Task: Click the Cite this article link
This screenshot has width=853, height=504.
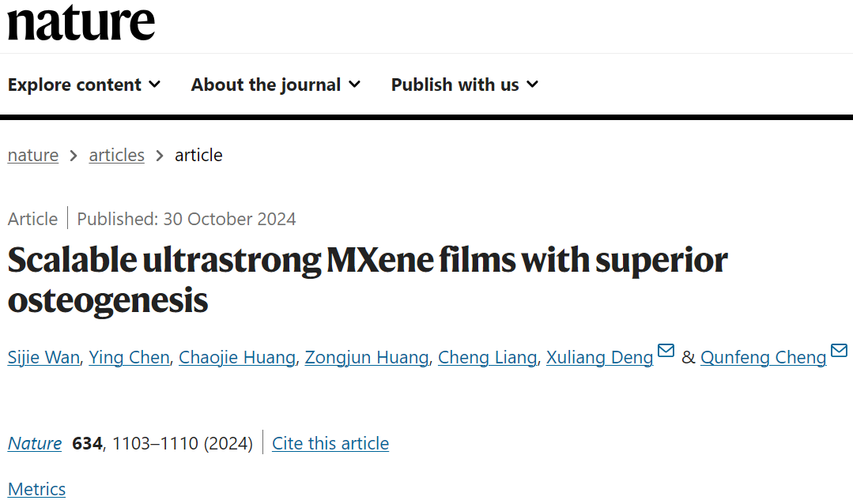Action: click(x=330, y=444)
